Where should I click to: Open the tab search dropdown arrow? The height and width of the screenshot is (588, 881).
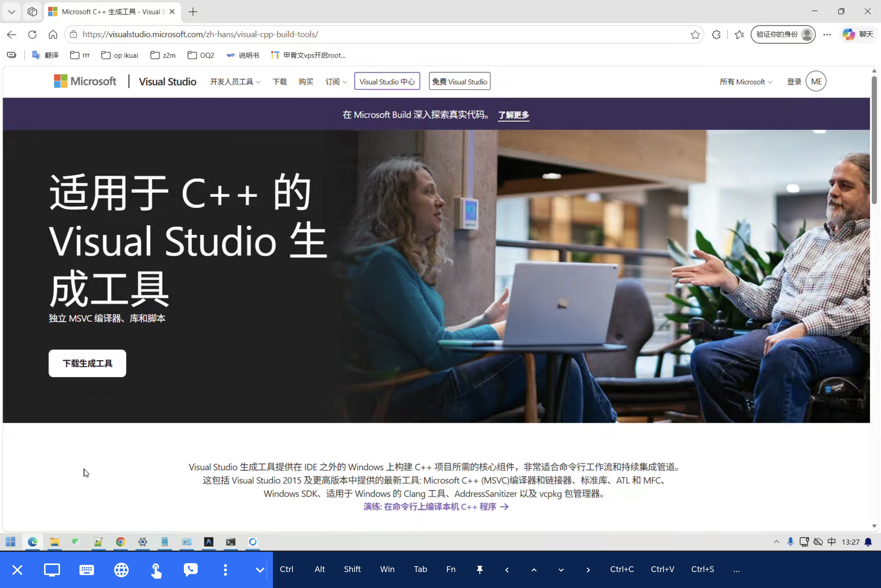pos(12,12)
